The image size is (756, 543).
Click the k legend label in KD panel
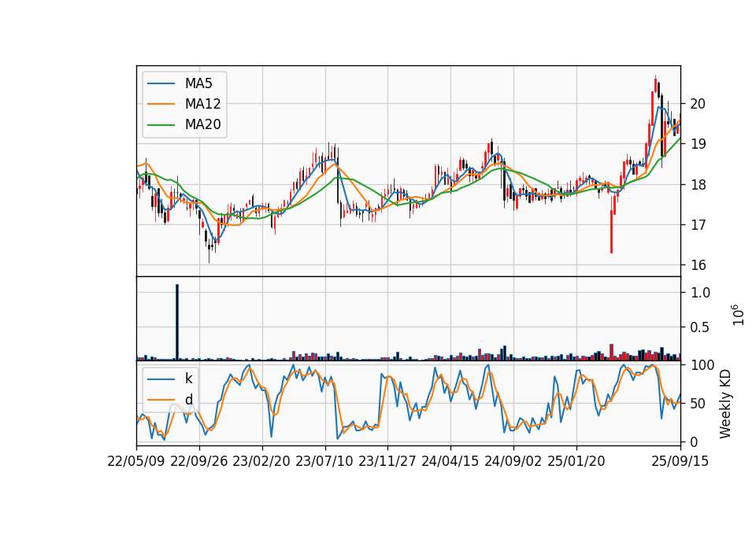(188, 379)
